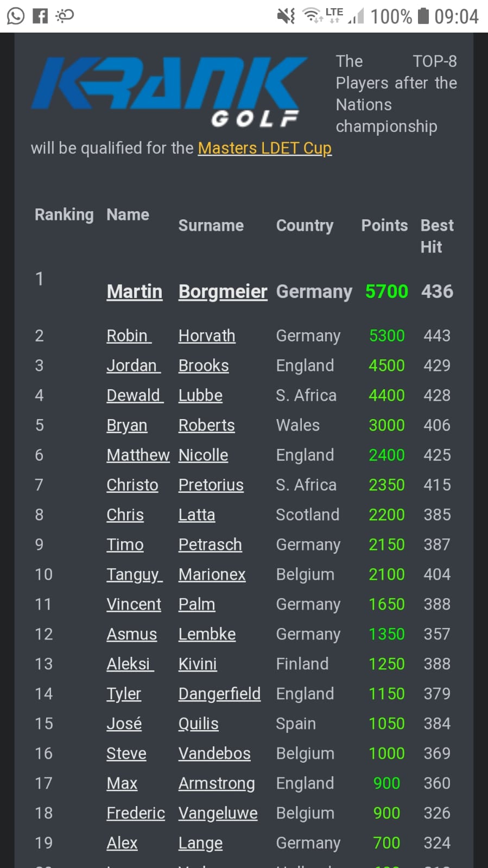The image size is (488, 868).
Task: Open the Dangerfield surname link
Action: tap(219, 694)
